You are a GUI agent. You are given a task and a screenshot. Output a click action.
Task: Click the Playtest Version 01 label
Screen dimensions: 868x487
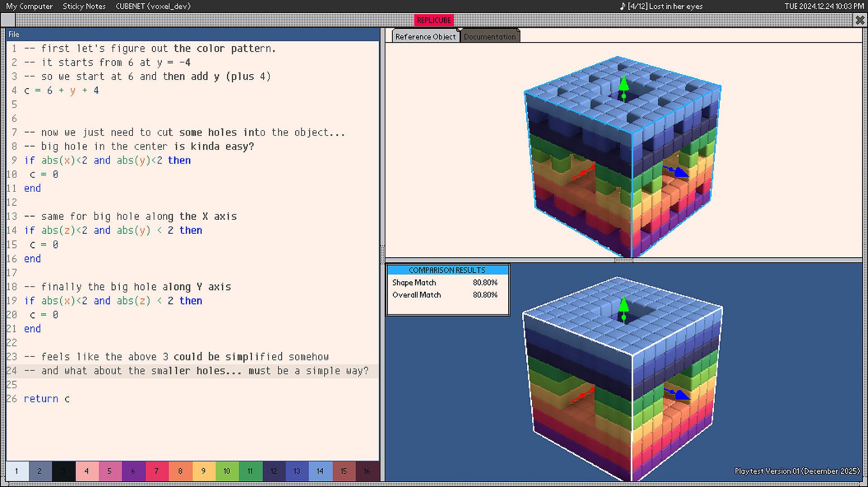point(797,471)
